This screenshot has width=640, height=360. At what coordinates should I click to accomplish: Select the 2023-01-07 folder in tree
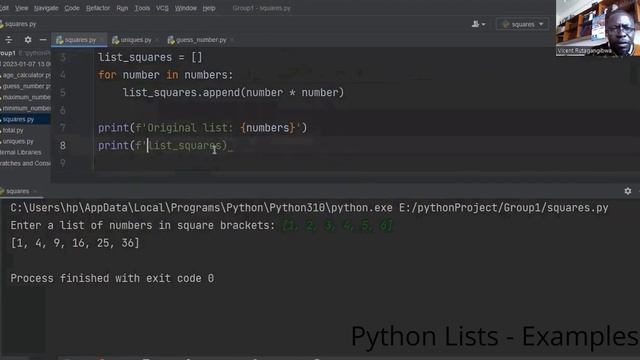(x=25, y=64)
